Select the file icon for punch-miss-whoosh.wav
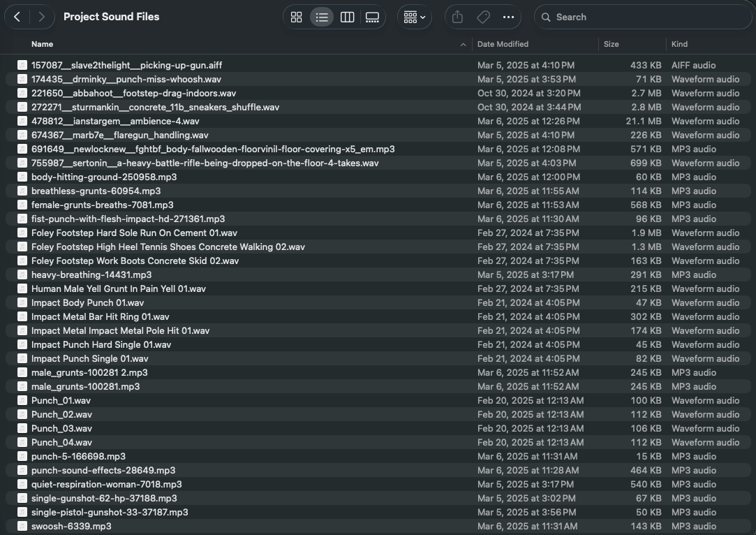The image size is (756, 535). tap(22, 79)
